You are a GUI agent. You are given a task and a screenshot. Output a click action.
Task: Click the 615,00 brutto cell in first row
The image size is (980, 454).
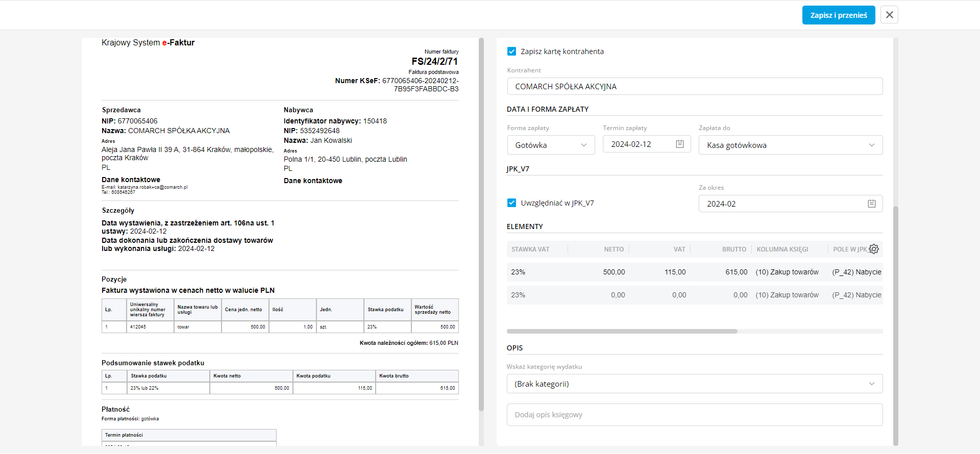coord(736,272)
